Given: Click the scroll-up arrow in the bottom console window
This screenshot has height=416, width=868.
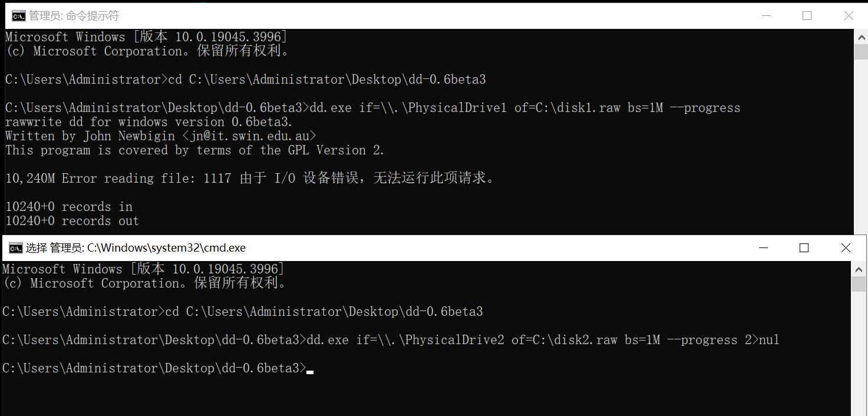Looking at the screenshot, I should pos(858,269).
